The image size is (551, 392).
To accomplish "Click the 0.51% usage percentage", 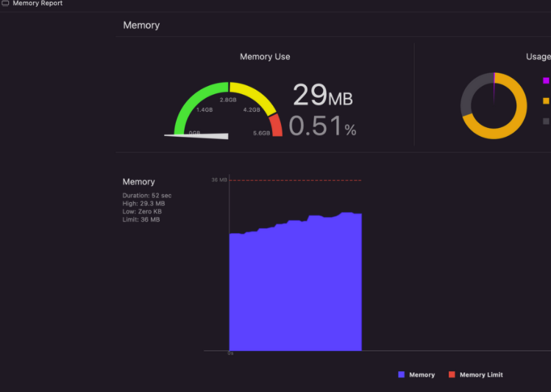I will click(x=322, y=126).
